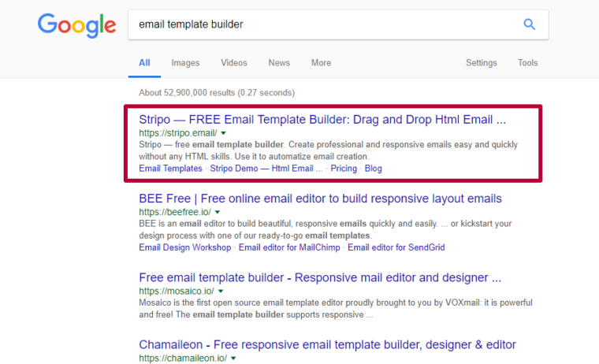Open the Stripo Blog sitelink
599x364 pixels.
[x=374, y=169]
